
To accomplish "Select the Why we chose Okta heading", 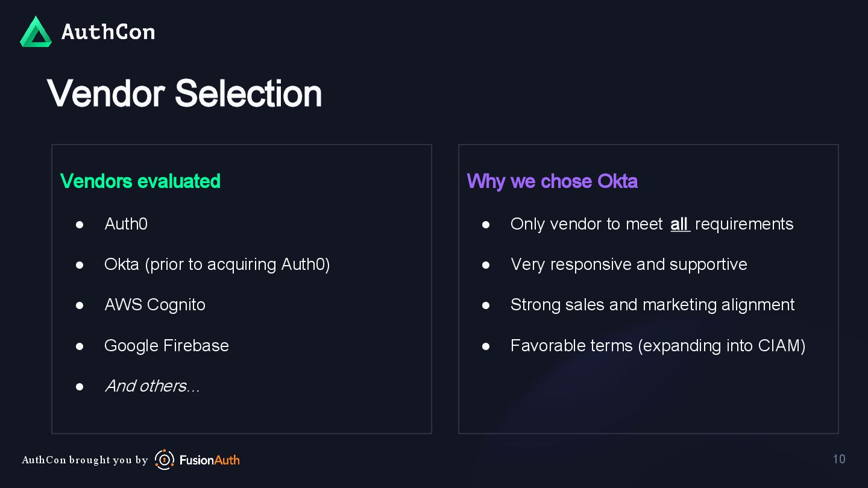I will (x=552, y=181).
